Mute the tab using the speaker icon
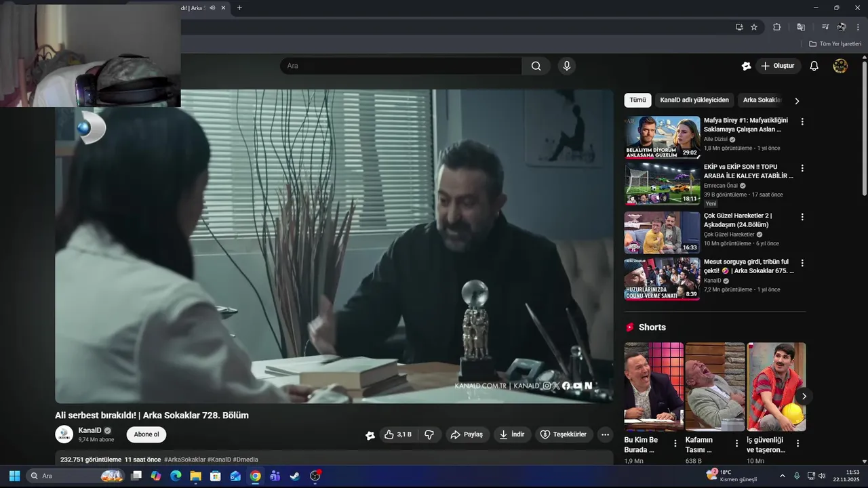The image size is (868, 488). 212,8
